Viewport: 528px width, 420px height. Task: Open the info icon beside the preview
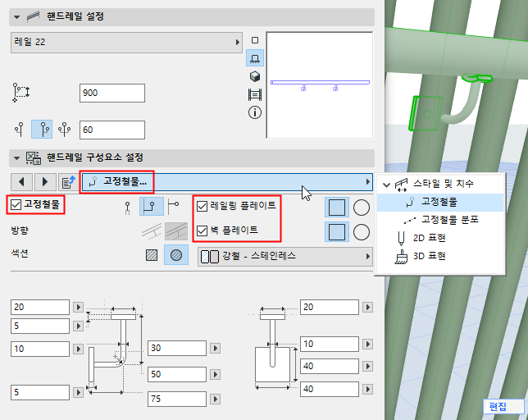(255, 112)
